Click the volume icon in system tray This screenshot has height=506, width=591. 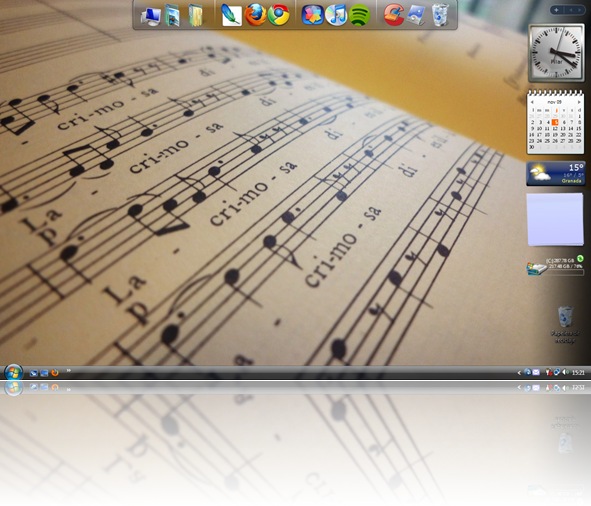[565, 373]
